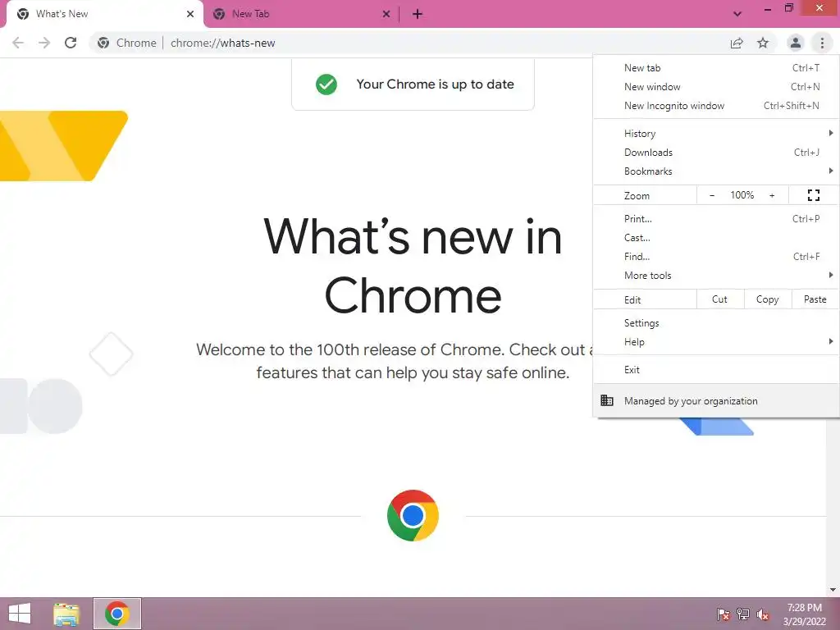Click the organization building icon
This screenshot has height=630, width=840.
click(x=607, y=400)
